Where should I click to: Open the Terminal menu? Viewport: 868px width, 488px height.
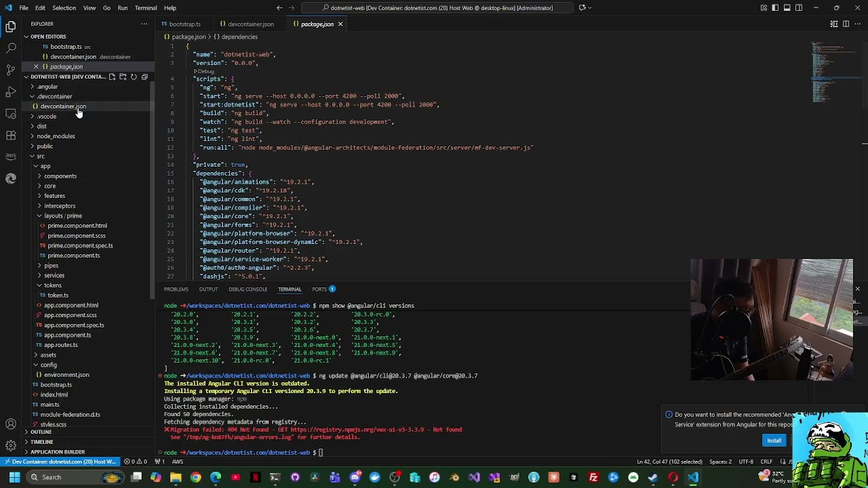(146, 7)
